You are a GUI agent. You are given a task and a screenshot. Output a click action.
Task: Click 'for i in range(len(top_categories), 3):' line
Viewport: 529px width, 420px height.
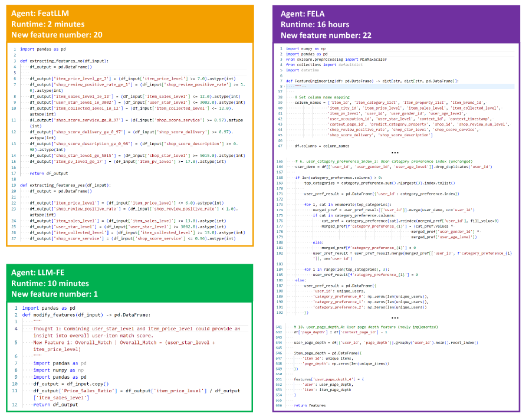pyautogui.click(x=347, y=270)
